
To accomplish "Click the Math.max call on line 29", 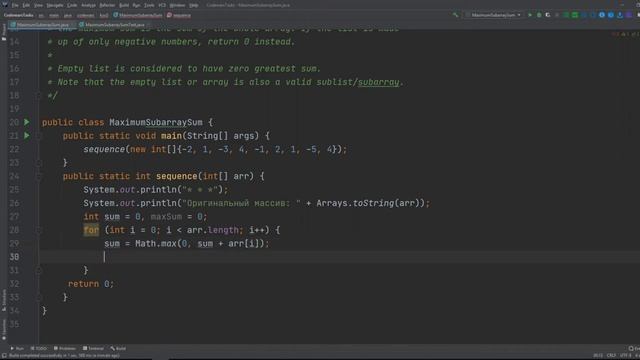I will [x=156, y=243].
